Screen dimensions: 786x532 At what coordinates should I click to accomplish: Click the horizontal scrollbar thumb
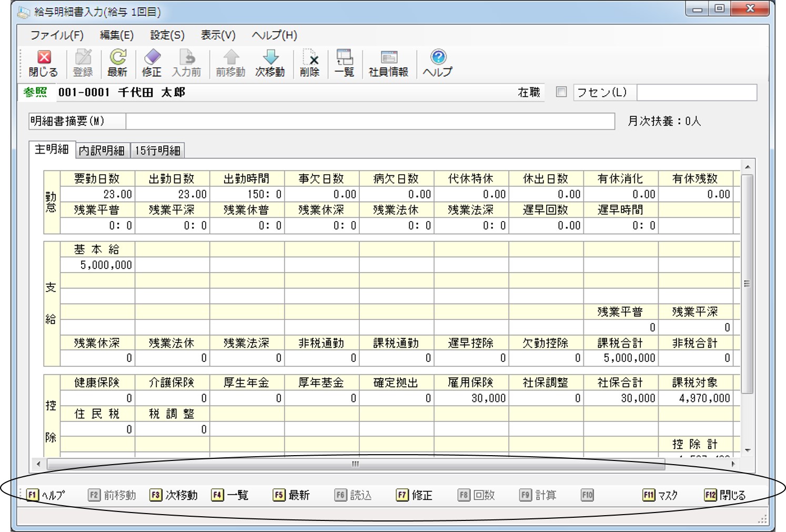pyautogui.click(x=356, y=464)
